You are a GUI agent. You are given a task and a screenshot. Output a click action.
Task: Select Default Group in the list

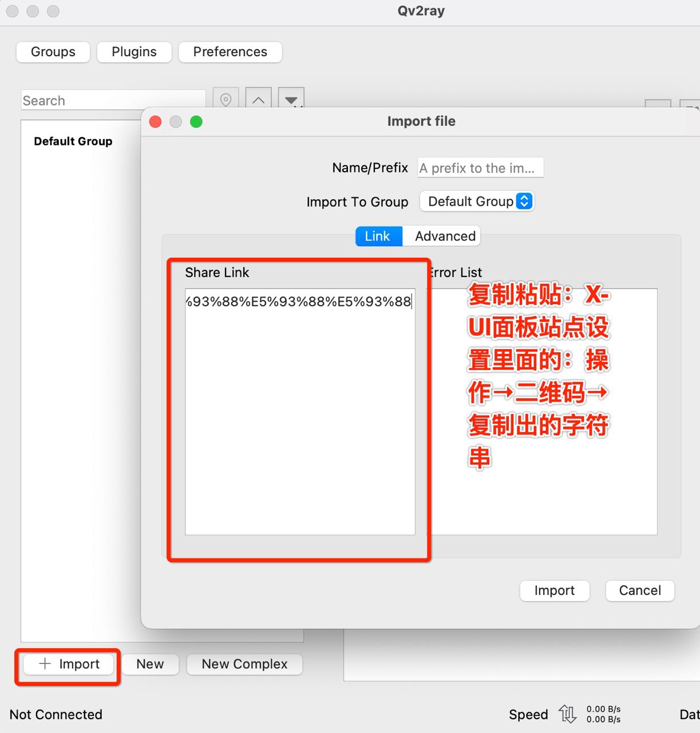click(73, 141)
